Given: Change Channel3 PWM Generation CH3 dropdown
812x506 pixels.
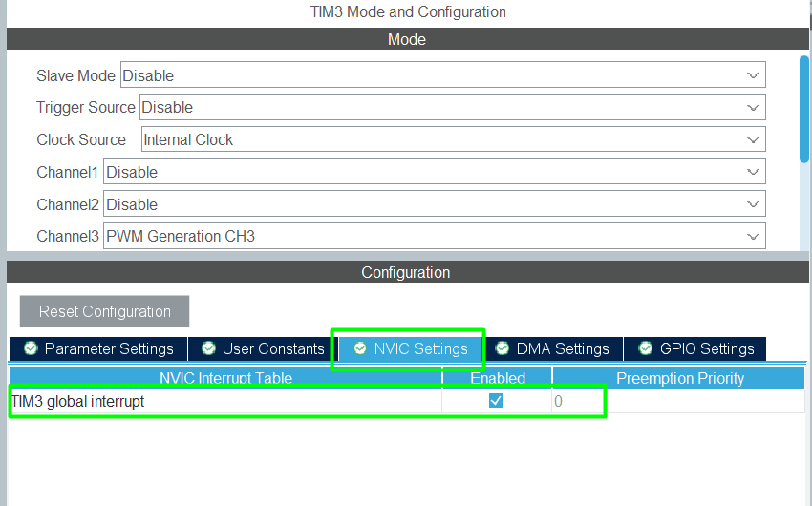Looking at the screenshot, I should [434, 236].
